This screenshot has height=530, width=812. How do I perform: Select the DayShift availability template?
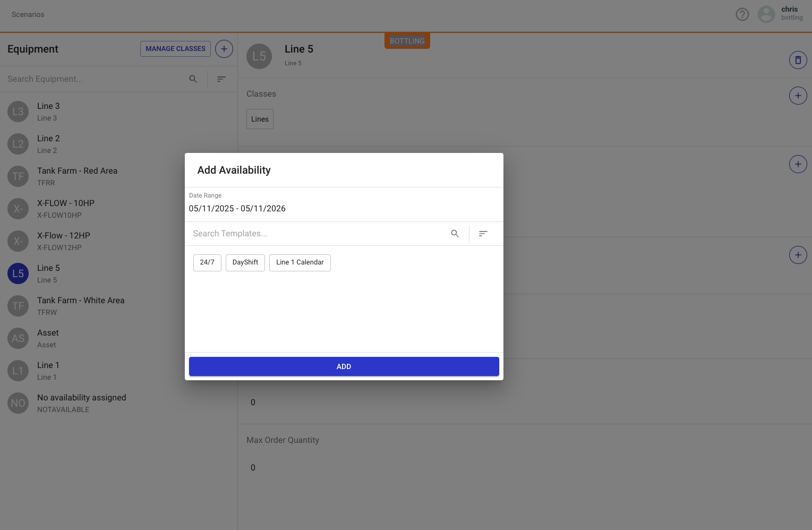(x=245, y=262)
